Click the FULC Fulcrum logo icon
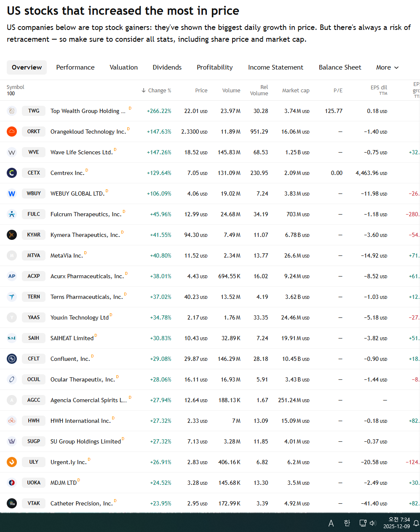This screenshot has height=532, width=420. 12,214
